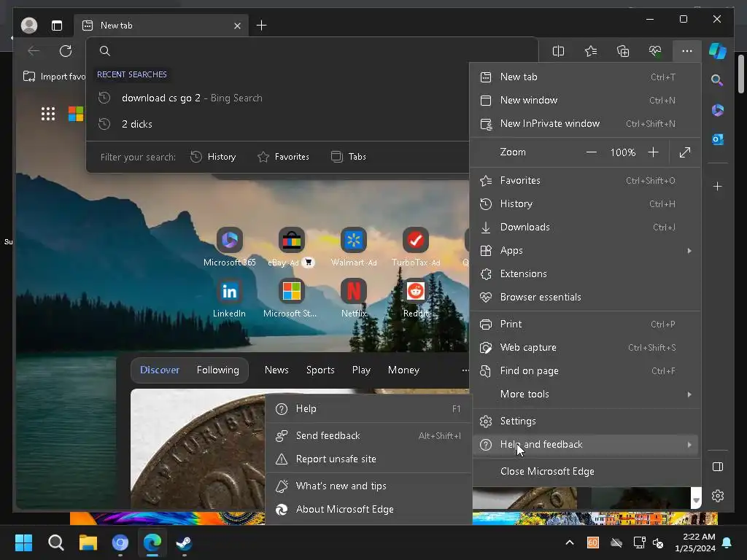This screenshot has height=560, width=747.
Task: Show hidden system tray icons chevron
Action: click(x=569, y=542)
